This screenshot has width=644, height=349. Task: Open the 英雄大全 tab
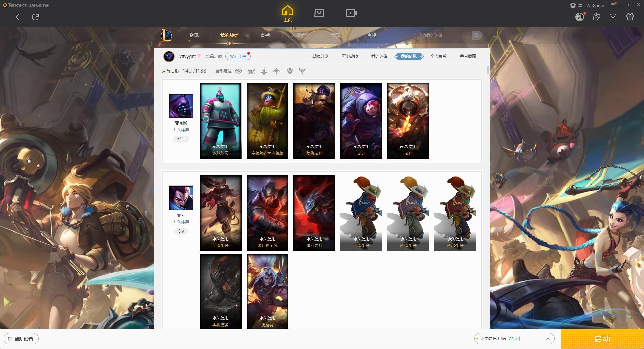point(301,35)
